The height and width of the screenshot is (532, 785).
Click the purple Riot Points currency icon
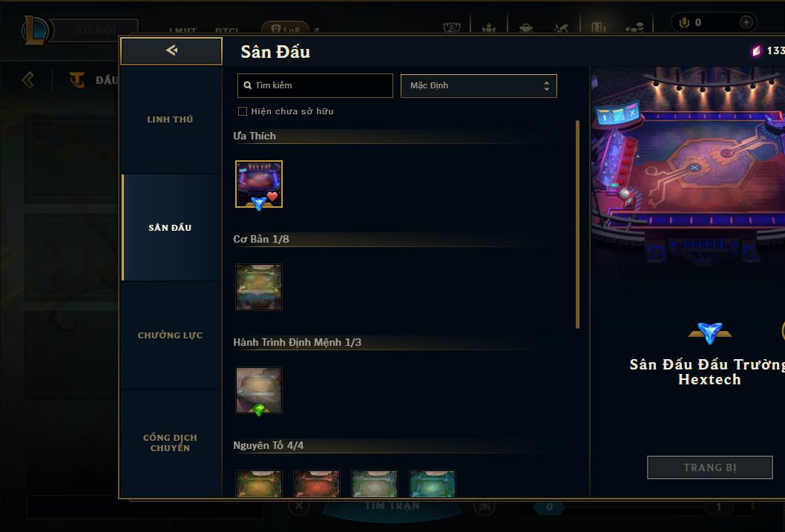(757, 50)
